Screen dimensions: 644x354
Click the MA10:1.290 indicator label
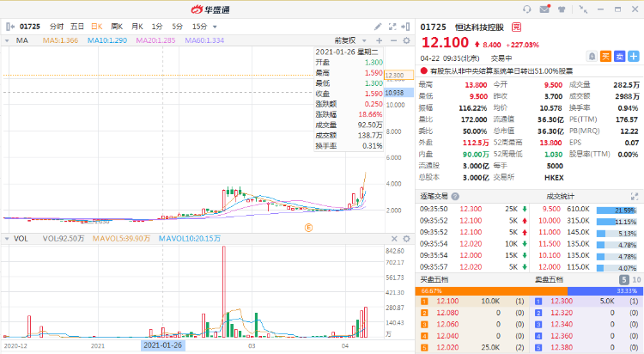click(107, 40)
